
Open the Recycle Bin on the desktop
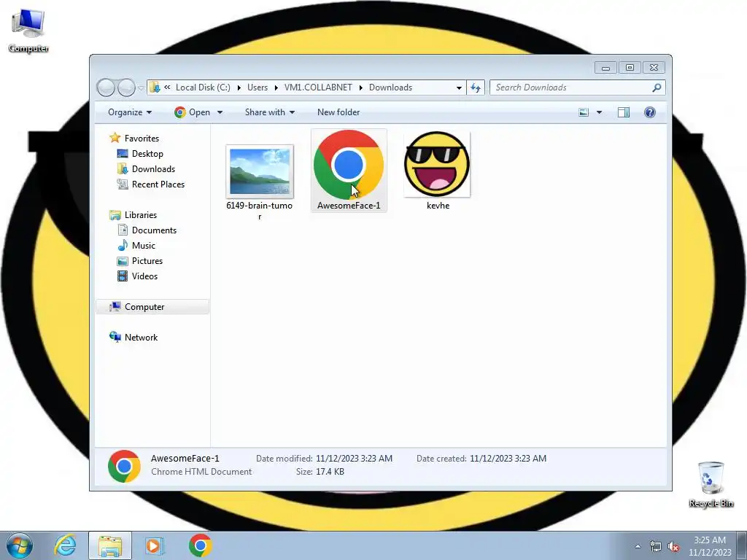[x=711, y=484]
